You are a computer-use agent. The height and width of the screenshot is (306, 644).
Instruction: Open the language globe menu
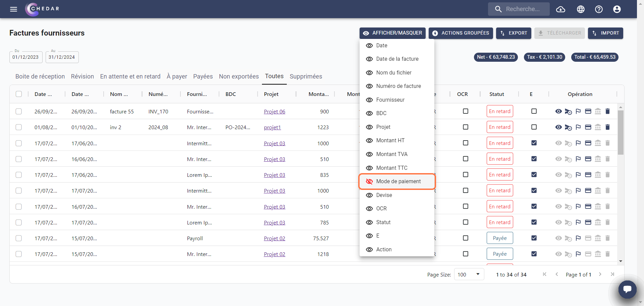(x=581, y=9)
